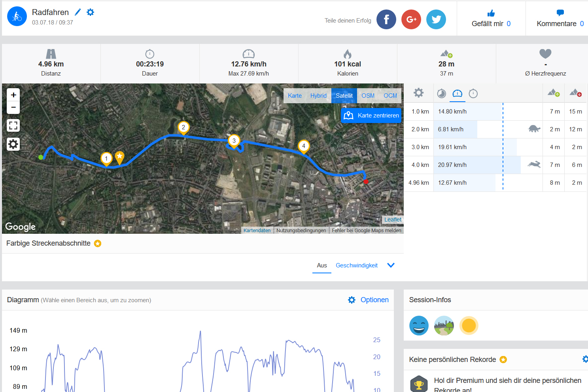The height and width of the screenshot is (392, 588).
Task: Switch map to OCM layer
Action: pos(390,96)
